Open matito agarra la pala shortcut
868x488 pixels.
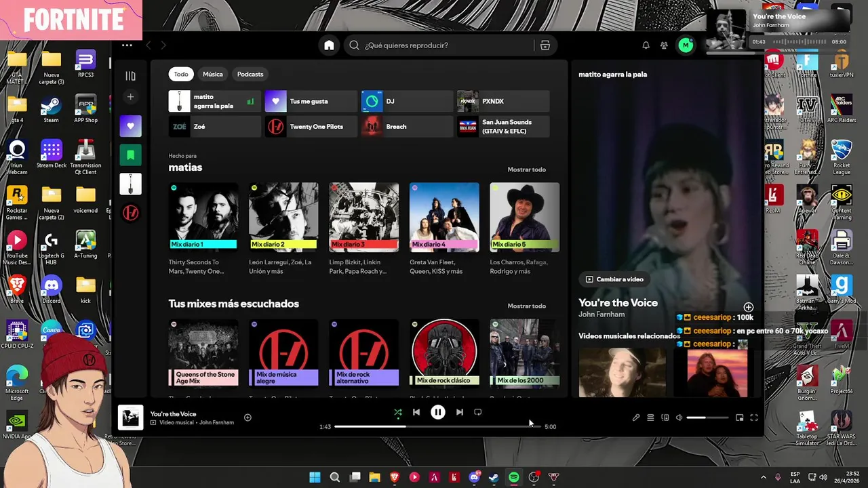(x=214, y=101)
